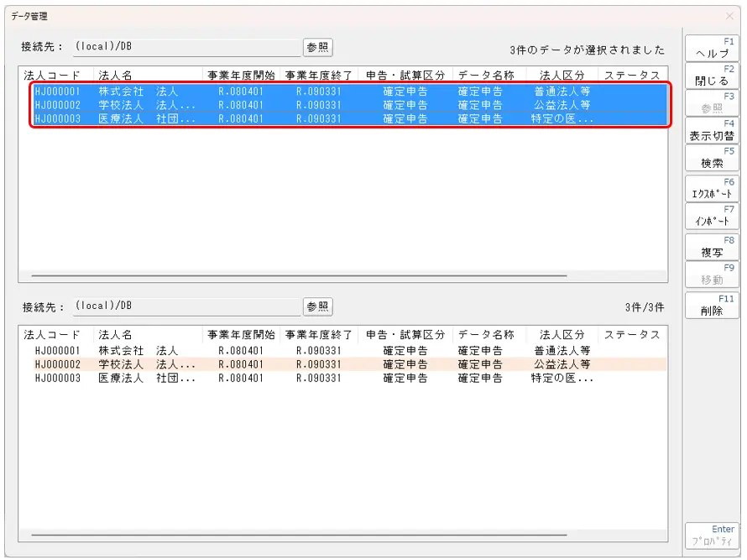Click 公益法人等 in lower list

[x=562, y=364]
